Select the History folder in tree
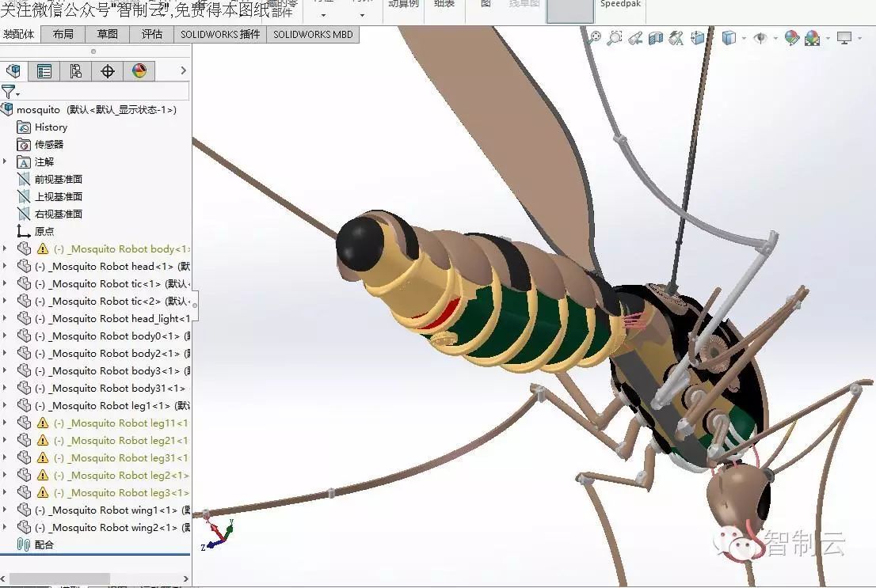The image size is (876, 588). tap(43, 127)
